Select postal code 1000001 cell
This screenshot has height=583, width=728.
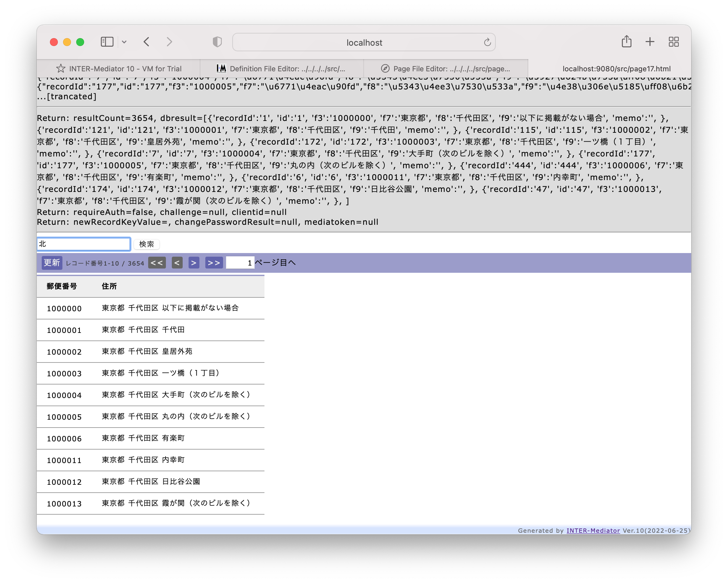[x=64, y=330]
